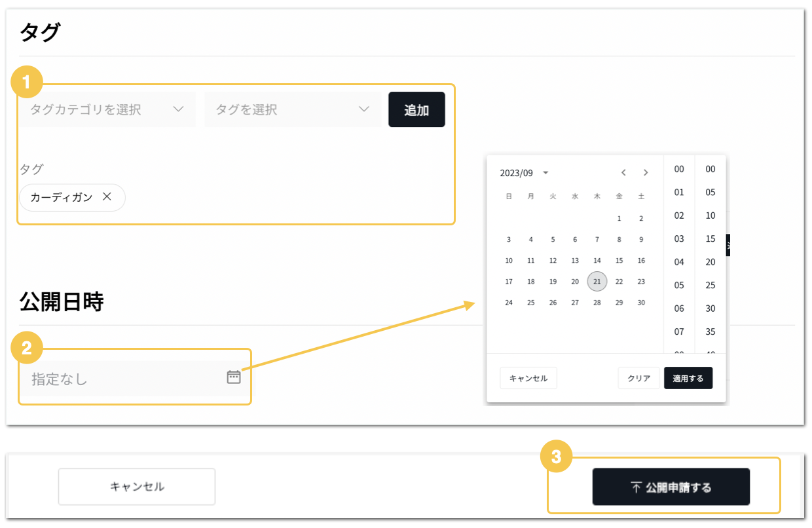Select day 2 in the calendar
Image resolution: width=812 pixels, height=528 pixels.
click(x=641, y=219)
